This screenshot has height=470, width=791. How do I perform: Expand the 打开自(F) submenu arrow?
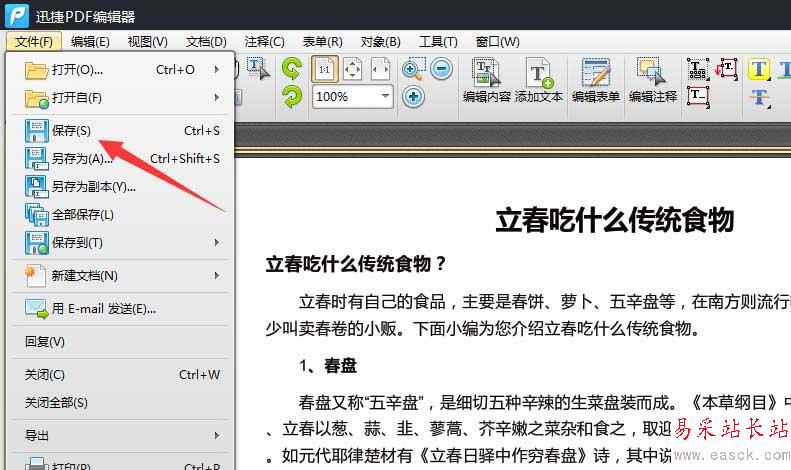216,97
